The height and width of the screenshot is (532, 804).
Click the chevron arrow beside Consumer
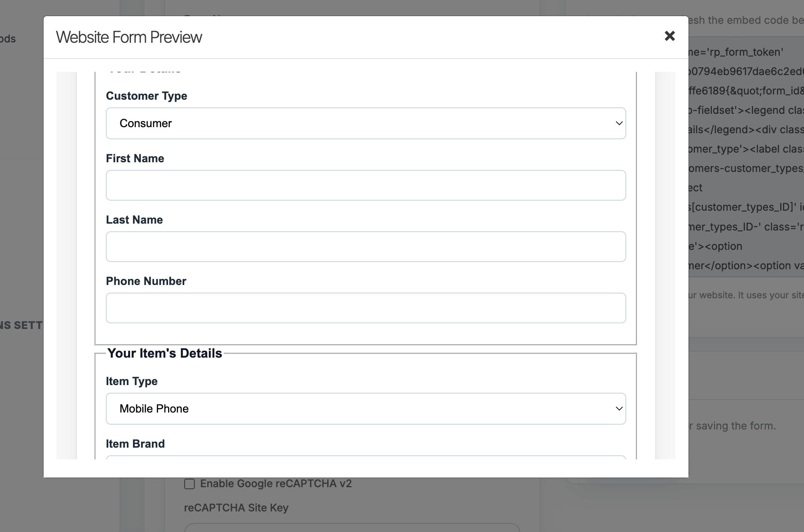click(x=619, y=124)
